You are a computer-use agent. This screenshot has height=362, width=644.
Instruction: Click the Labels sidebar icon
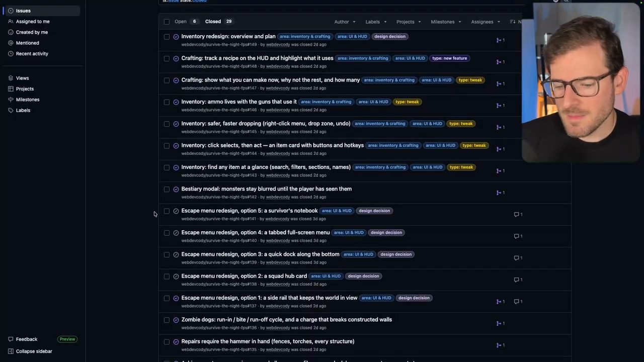[x=11, y=110]
